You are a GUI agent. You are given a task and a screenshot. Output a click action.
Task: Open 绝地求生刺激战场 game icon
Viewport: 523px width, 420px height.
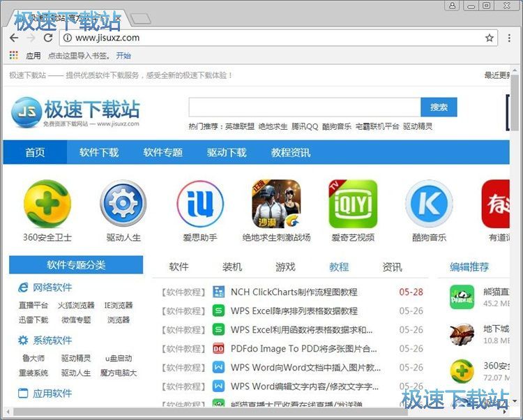point(276,204)
